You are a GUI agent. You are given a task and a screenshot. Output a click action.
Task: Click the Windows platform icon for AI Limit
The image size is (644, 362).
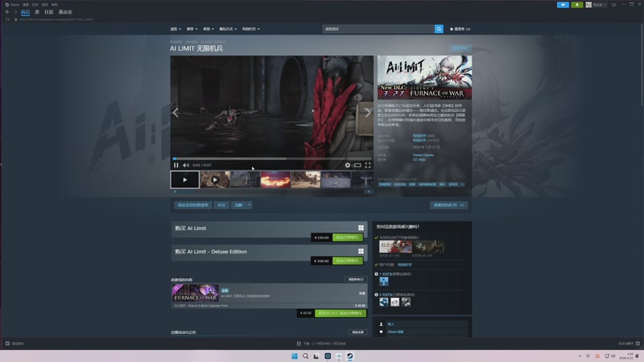[x=361, y=228]
